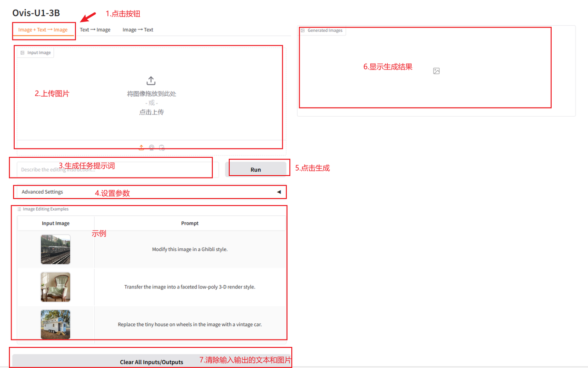This screenshot has height=368, width=588.
Task: Click the Ghibli style prompt example
Action: click(x=190, y=249)
